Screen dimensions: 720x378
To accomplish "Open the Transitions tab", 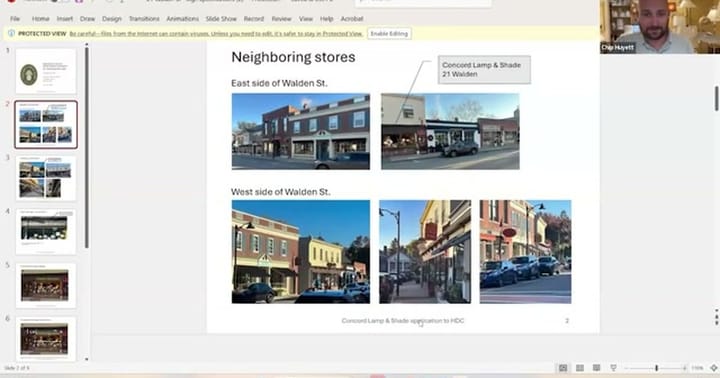I will click(x=144, y=19).
